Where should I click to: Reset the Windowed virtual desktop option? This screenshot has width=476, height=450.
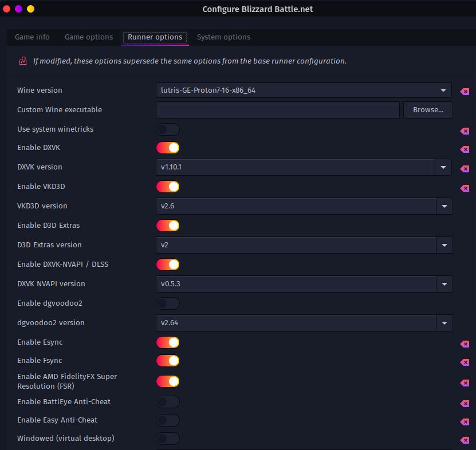click(x=465, y=440)
